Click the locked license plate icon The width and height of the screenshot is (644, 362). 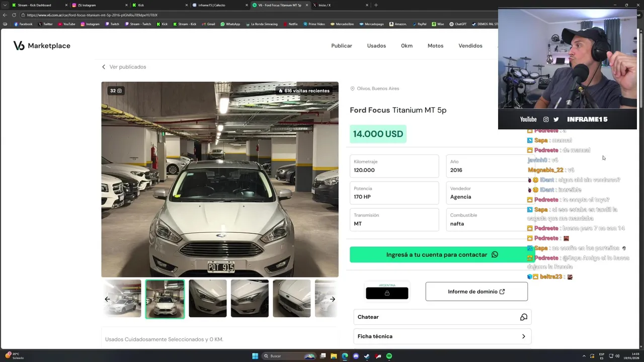coord(387,293)
